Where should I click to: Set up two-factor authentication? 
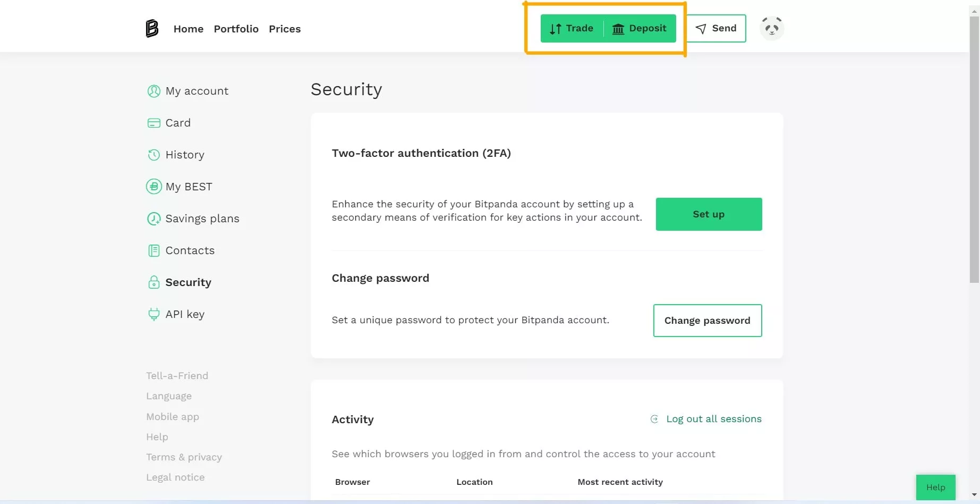tap(709, 214)
